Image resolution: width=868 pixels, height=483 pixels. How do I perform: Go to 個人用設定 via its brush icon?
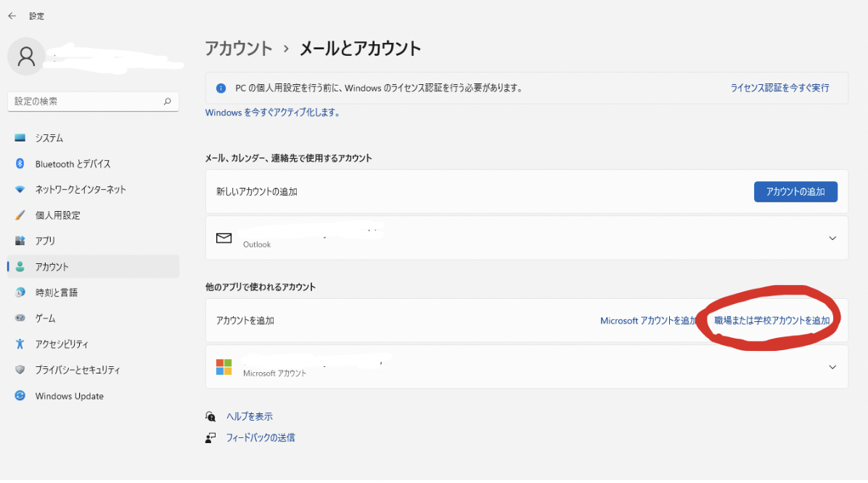pos(20,215)
